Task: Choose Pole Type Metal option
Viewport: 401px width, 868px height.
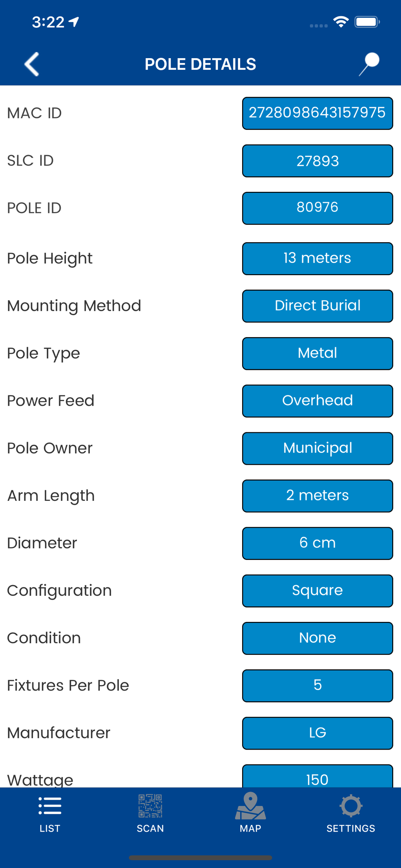Action: (x=317, y=353)
